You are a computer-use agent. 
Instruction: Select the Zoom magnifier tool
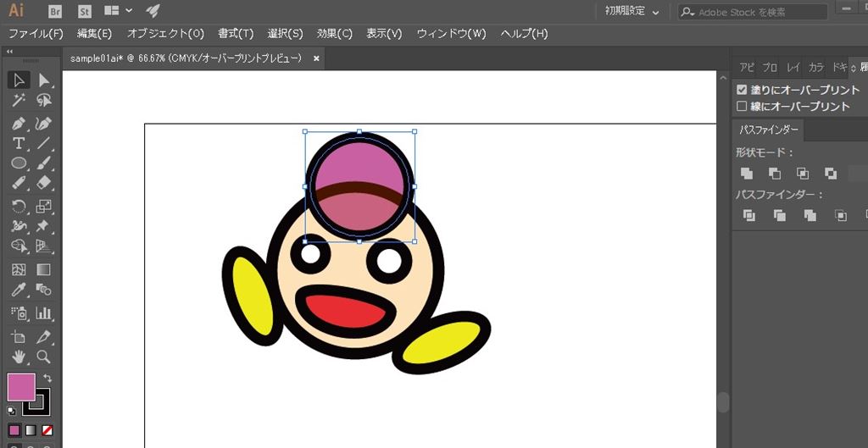(x=43, y=357)
